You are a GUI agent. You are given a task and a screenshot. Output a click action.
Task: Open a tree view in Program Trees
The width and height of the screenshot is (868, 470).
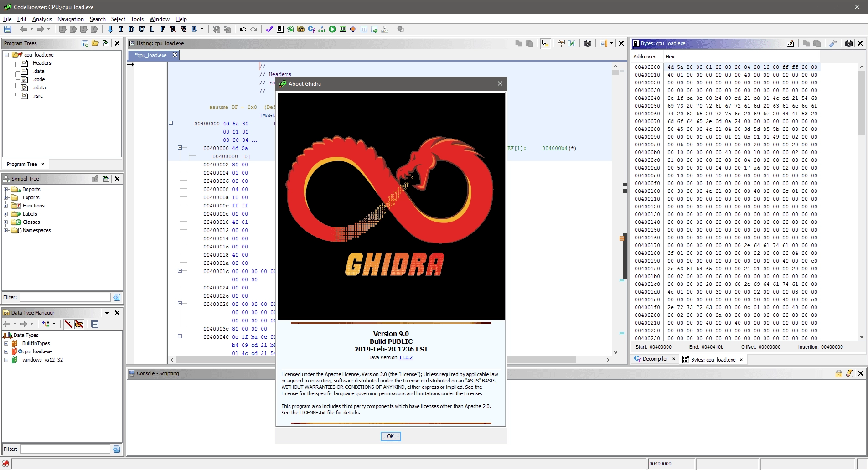[95, 43]
